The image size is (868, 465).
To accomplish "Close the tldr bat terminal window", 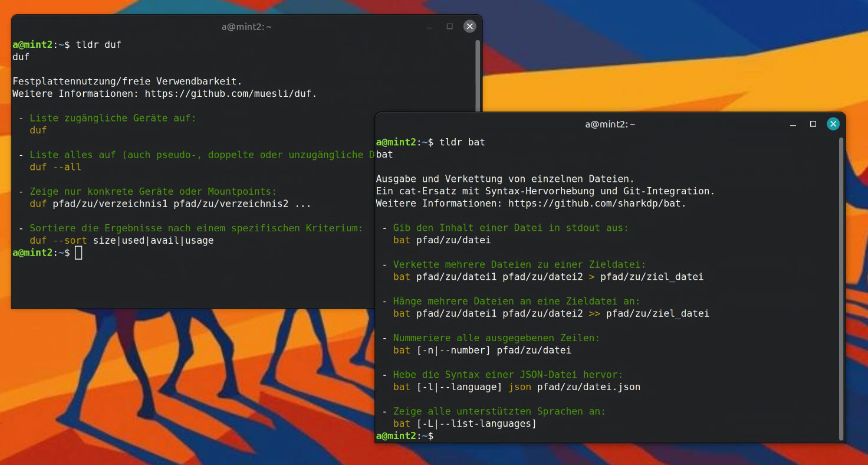I will click(x=833, y=124).
